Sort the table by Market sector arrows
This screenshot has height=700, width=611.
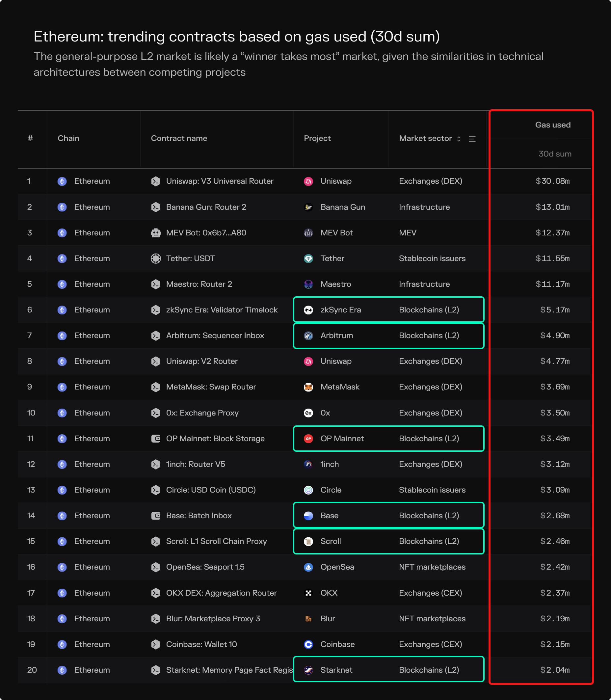(459, 139)
